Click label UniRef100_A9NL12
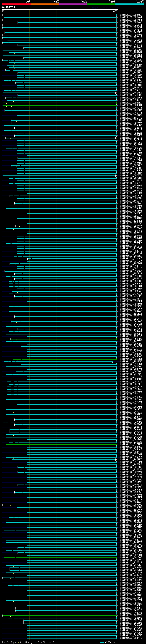Image resolution: width=146 pixels, height=644 pixels. pos(131,90)
